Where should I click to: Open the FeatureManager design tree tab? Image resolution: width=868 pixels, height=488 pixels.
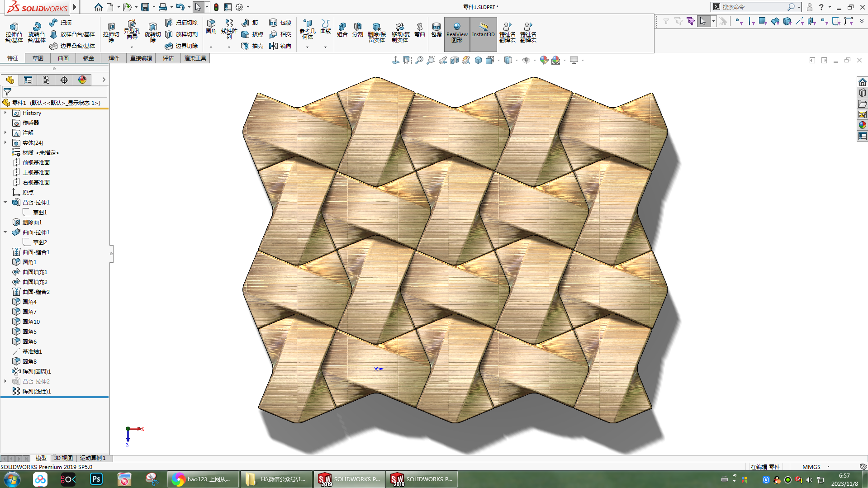pos(10,80)
